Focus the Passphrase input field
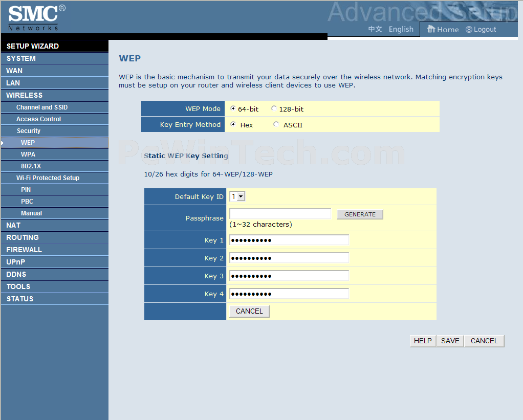 (x=280, y=214)
